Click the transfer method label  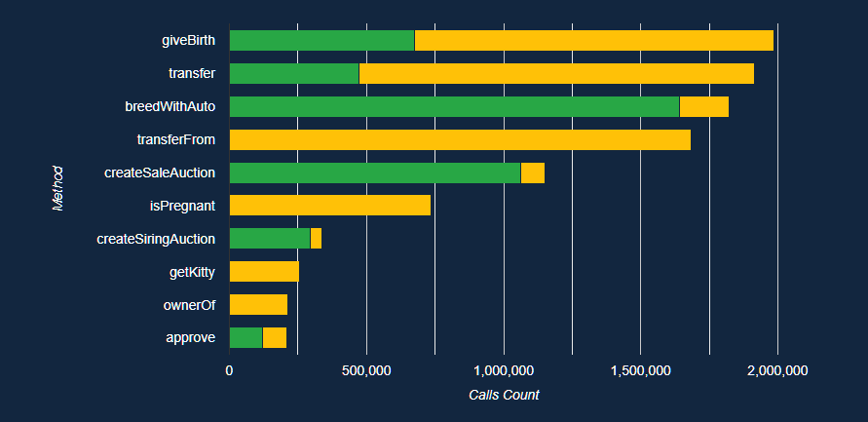(x=192, y=73)
